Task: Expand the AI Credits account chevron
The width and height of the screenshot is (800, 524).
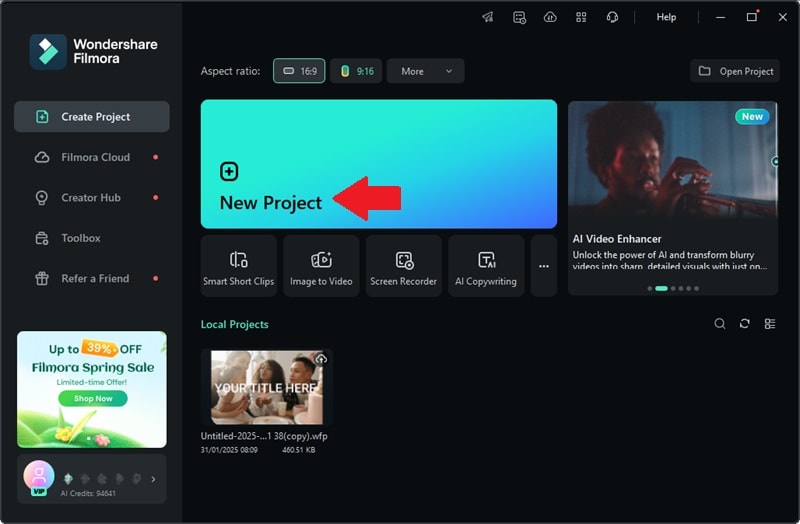Action: 153,479
